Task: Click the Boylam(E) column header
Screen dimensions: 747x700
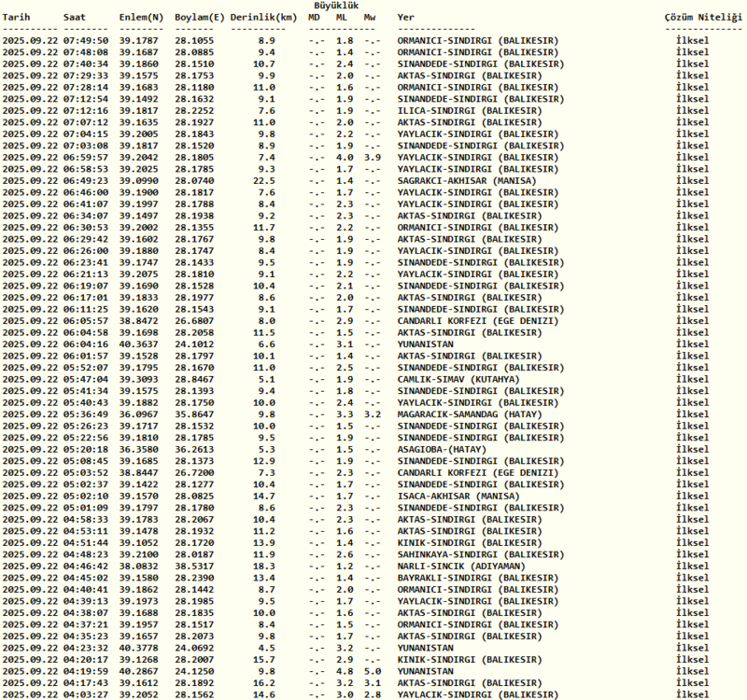Action: coord(200,18)
